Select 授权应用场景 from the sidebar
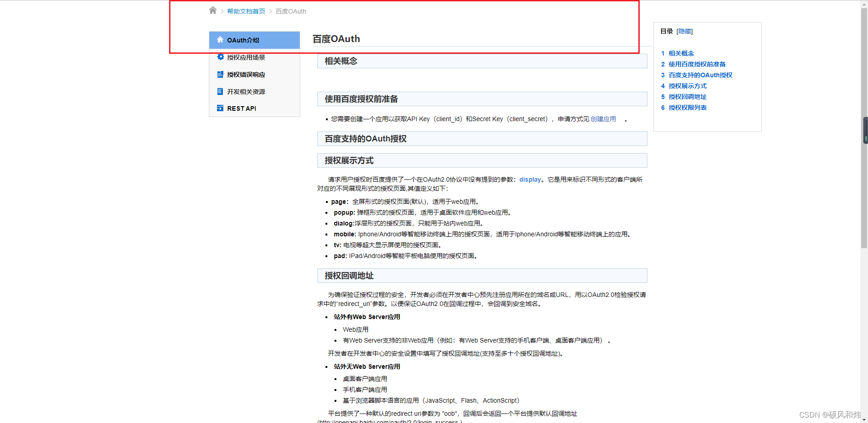Screen dimensions: 868x423 click(246, 57)
